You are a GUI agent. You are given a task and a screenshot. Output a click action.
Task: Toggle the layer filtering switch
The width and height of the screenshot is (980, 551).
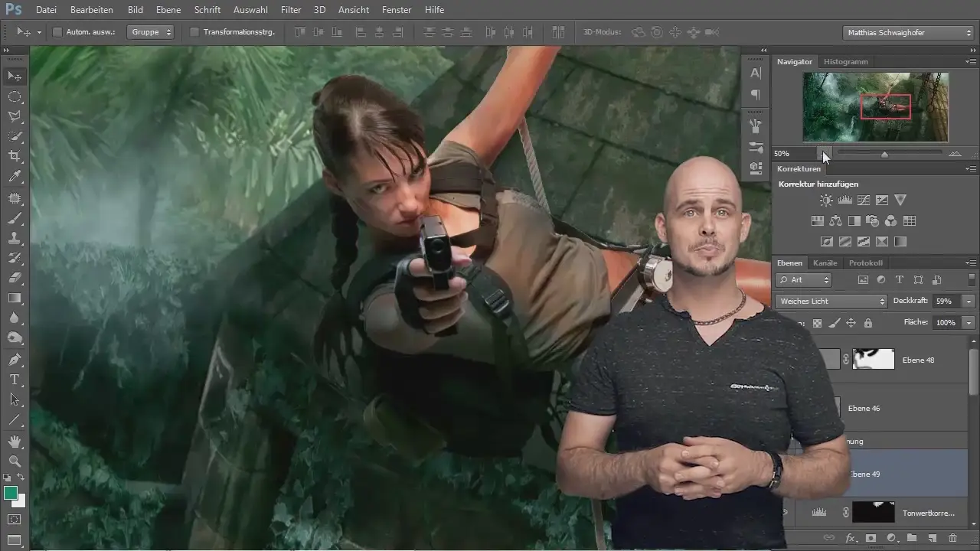coord(972,280)
